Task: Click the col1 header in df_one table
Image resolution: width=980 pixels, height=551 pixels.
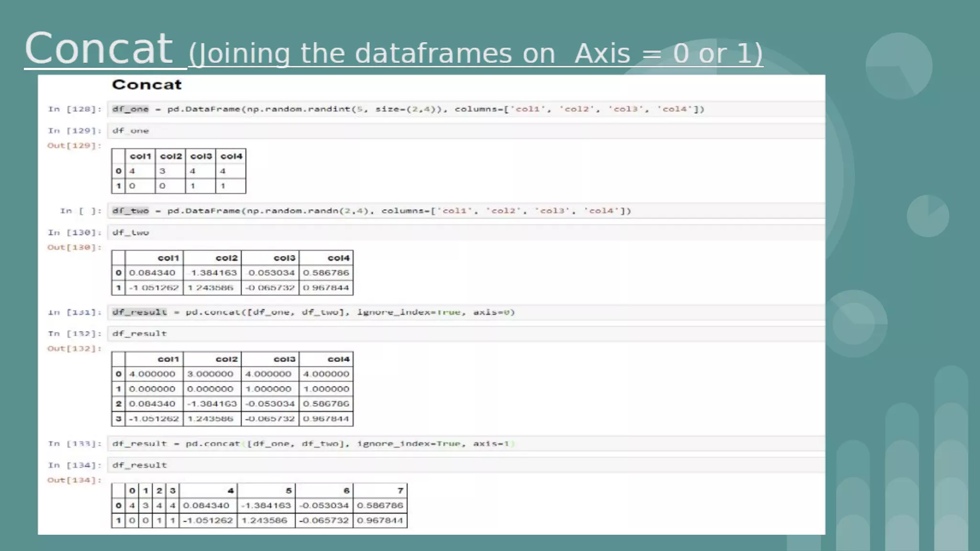Action: [140, 156]
